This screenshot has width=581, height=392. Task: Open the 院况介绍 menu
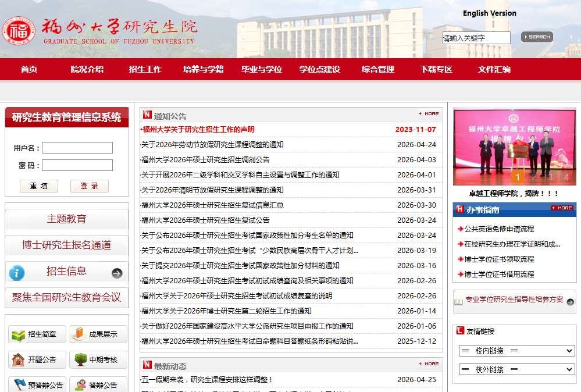coord(87,69)
